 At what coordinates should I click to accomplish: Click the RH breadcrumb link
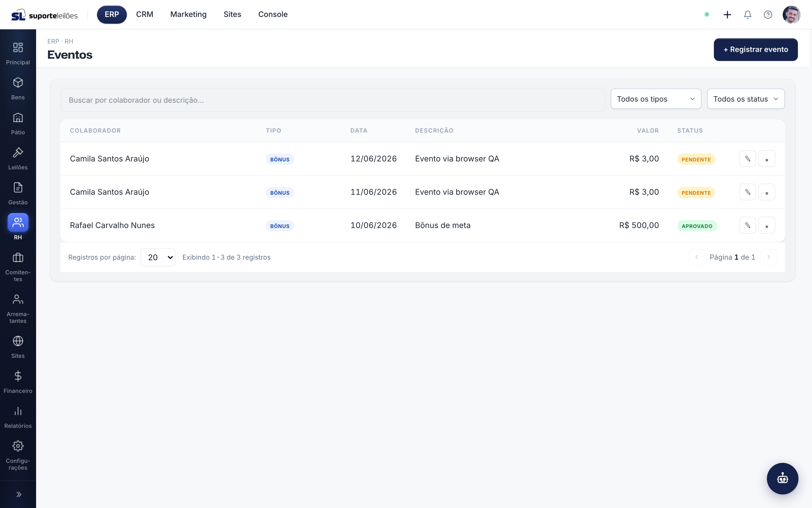coord(69,41)
